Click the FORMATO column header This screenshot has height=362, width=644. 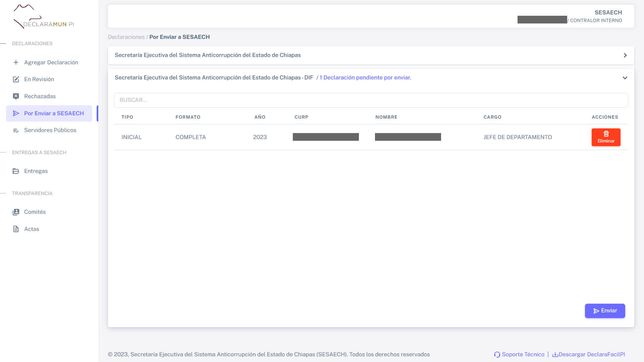[188, 117]
